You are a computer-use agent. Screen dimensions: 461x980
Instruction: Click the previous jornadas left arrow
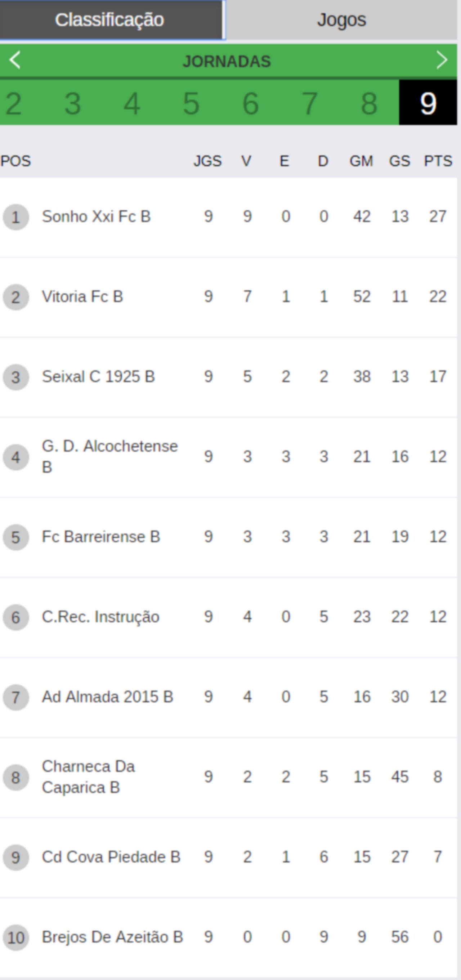click(14, 60)
